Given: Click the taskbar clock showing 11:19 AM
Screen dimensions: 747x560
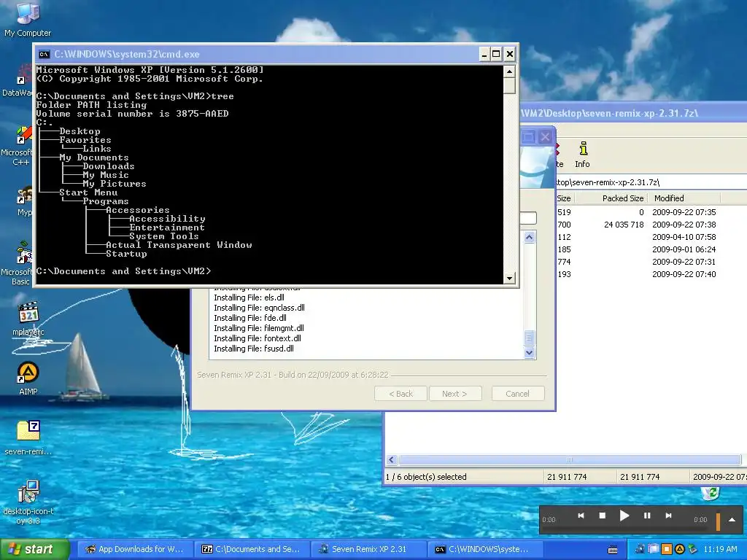Looking at the screenshot, I should [x=720, y=549].
